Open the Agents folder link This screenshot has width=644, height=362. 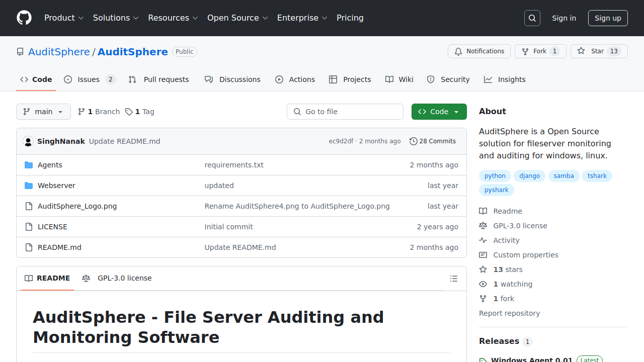pos(50,165)
